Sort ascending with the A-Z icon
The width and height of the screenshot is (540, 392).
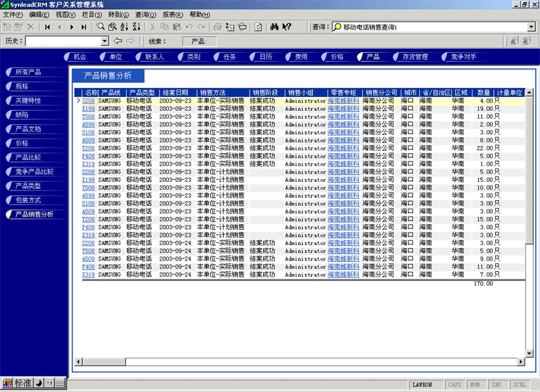[x=124, y=27]
